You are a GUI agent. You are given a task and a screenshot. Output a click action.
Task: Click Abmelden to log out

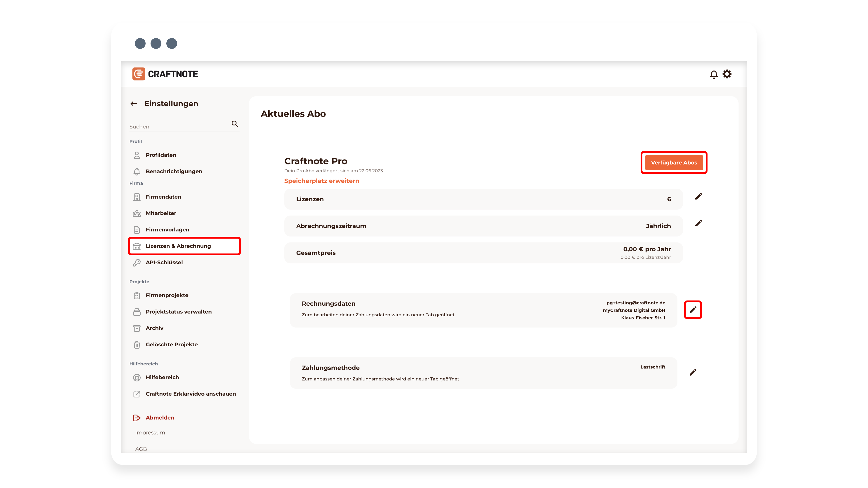tap(160, 418)
